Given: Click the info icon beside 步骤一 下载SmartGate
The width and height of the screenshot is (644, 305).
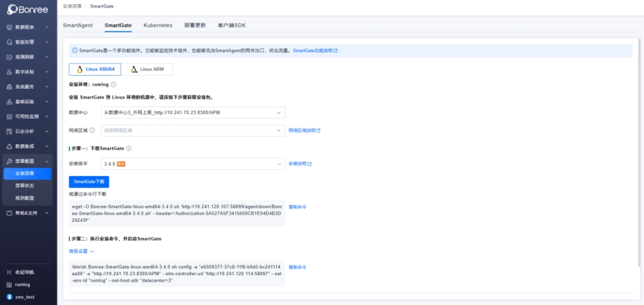Looking at the screenshot, I should tap(129, 148).
